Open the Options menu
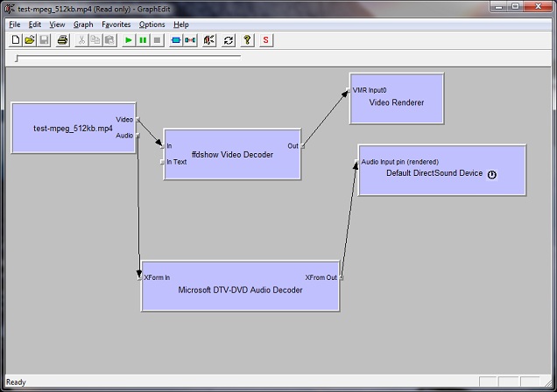Screen dimensions: 557x392 (x=152, y=24)
